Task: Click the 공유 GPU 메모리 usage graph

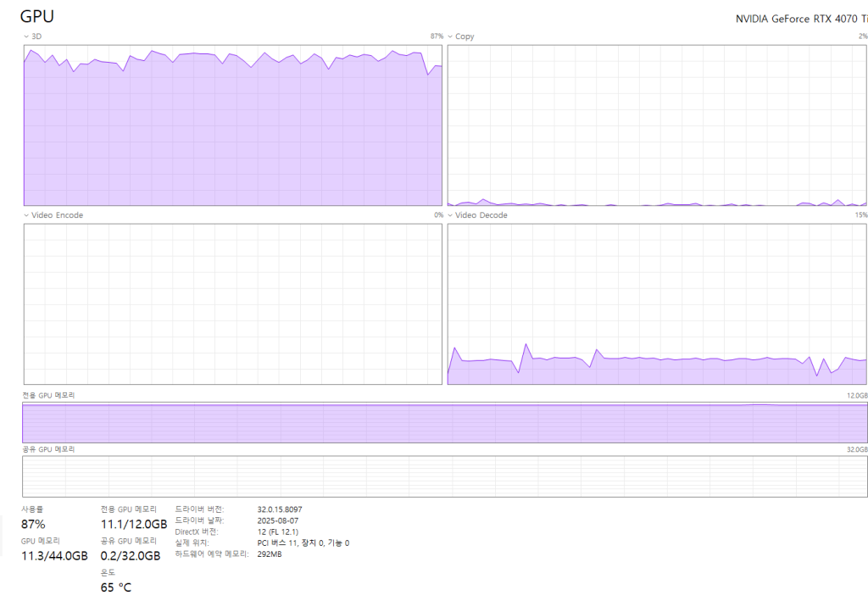Action: (445, 476)
